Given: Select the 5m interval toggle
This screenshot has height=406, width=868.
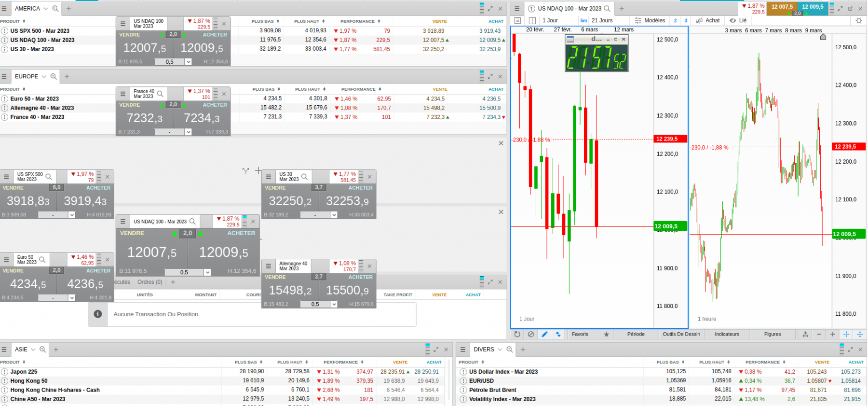Looking at the screenshot, I should tap(583, 20).
